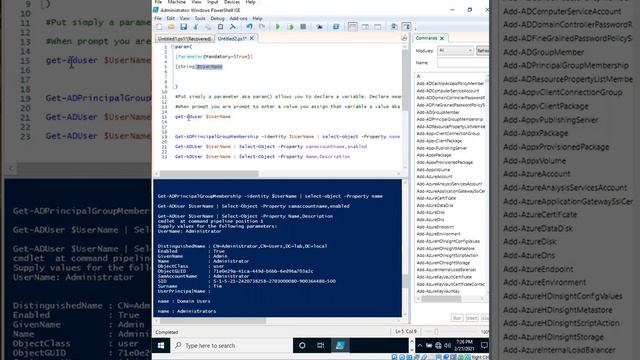
Task: Open the View menu in PowerShell ISE
Action: click(x=184, y=18)
